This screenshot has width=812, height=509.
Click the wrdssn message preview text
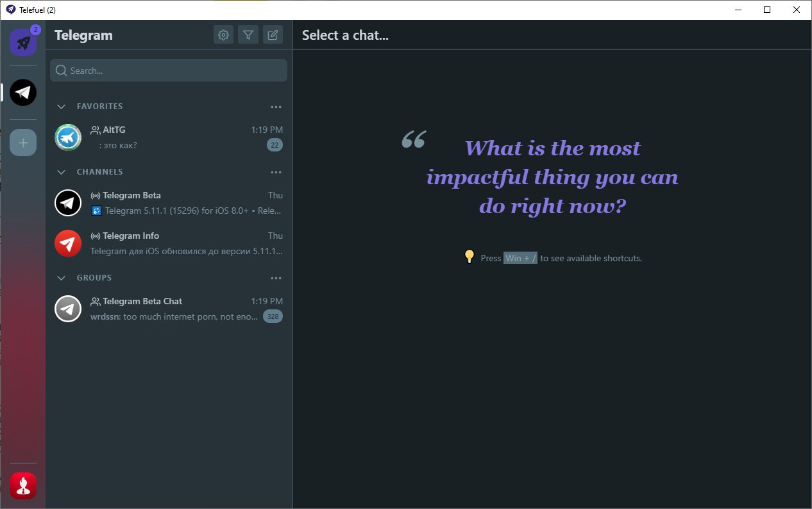click(174, 316)
